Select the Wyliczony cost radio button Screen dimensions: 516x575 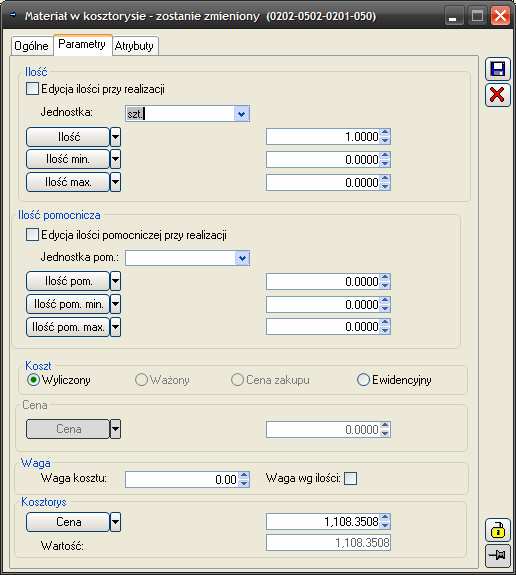(x=33, y=380)
